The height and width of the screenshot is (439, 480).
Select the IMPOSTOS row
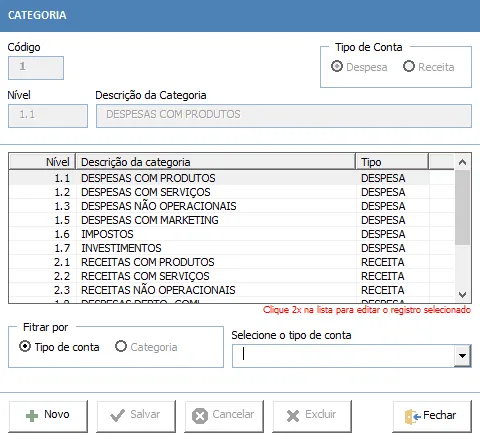232,234
